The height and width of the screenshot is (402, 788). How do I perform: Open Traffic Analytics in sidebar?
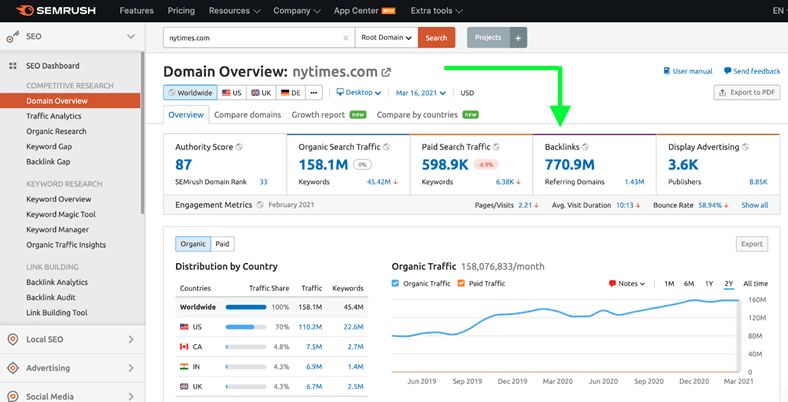pyautogui.click(x=54, y=116)
